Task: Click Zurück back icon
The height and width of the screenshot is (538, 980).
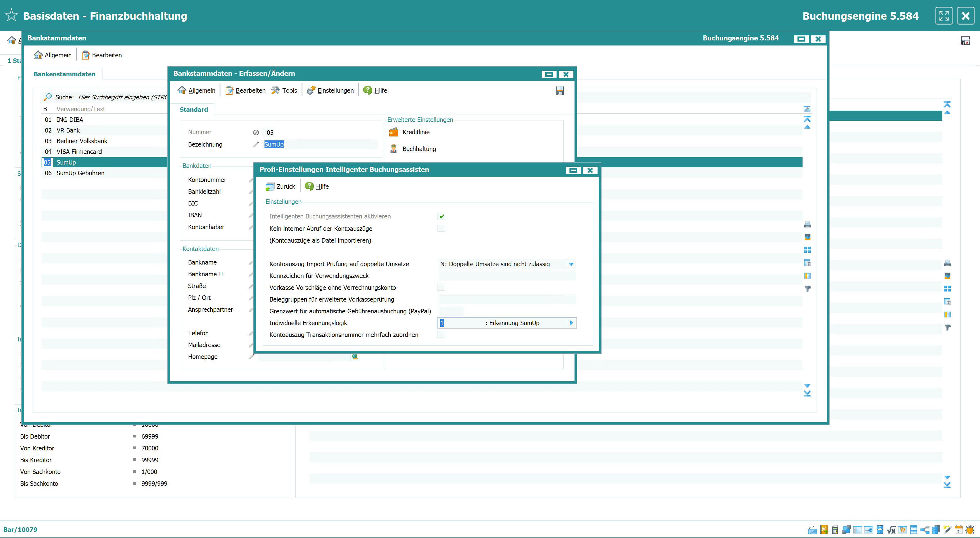Action: pos(270,186)
